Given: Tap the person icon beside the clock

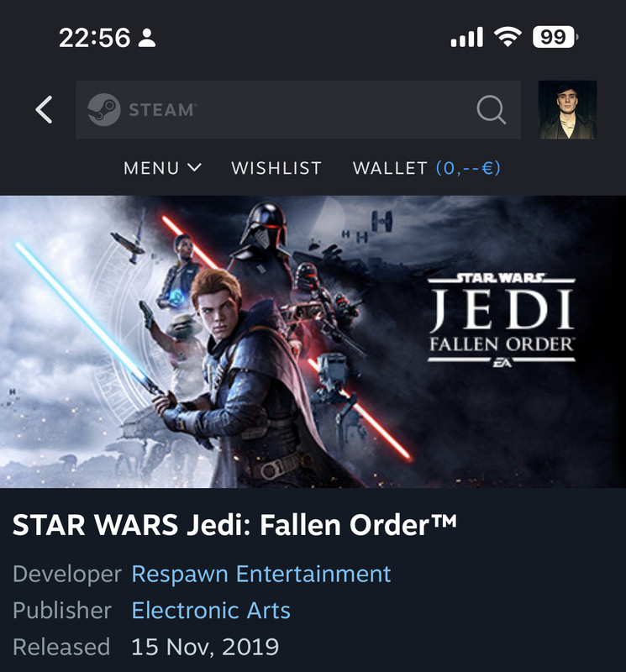Looking at the screenshot, I should coord(147,38).
